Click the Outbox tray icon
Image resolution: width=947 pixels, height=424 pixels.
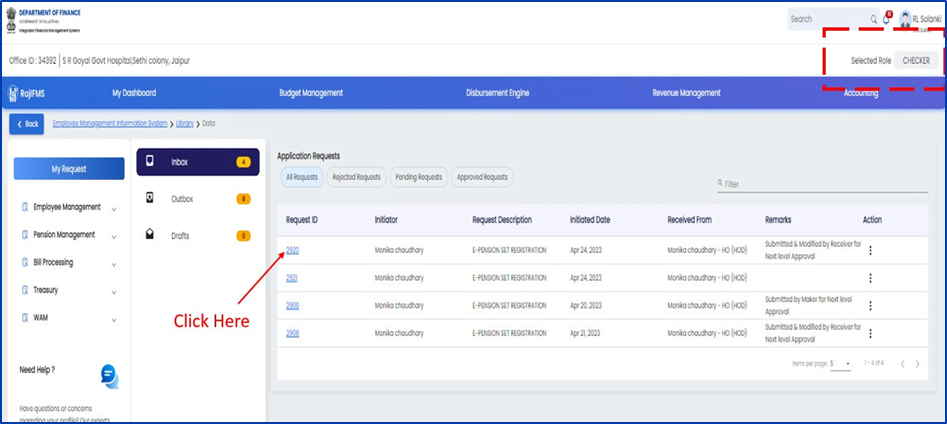150,198
